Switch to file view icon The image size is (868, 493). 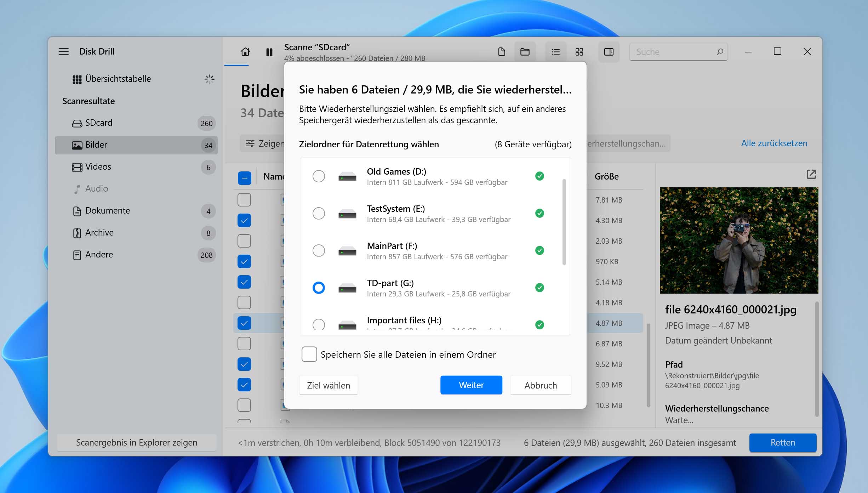click(x=502, y=52)
